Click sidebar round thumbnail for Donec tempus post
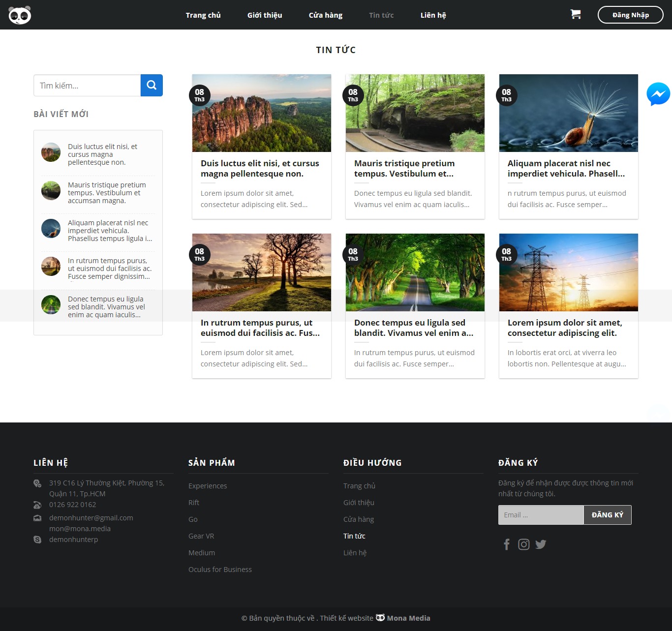 pyautogui.click(x=51, y=305)
